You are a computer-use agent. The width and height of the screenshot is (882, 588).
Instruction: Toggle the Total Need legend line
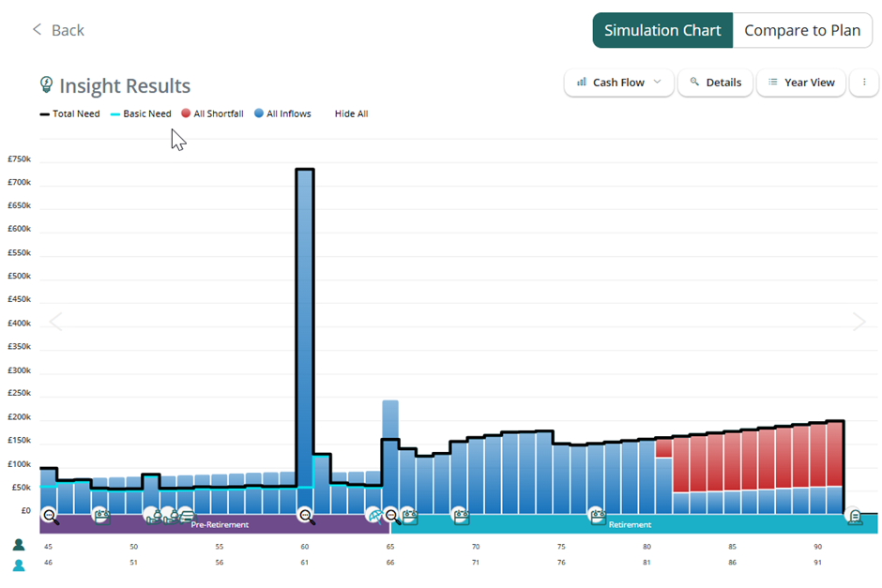coord(69,113)
